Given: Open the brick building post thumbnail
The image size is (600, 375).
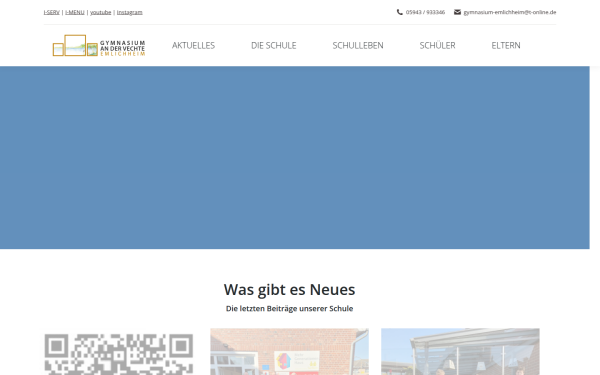Looking at the screenshot, I should tap(289, 352).
